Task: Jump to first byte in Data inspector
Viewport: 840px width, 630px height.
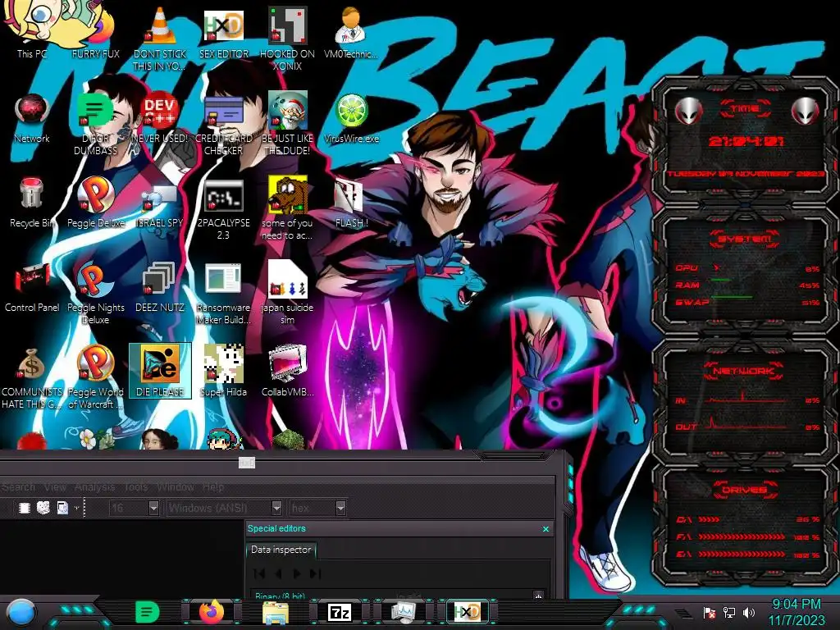Action: click(x=259, y=573)
